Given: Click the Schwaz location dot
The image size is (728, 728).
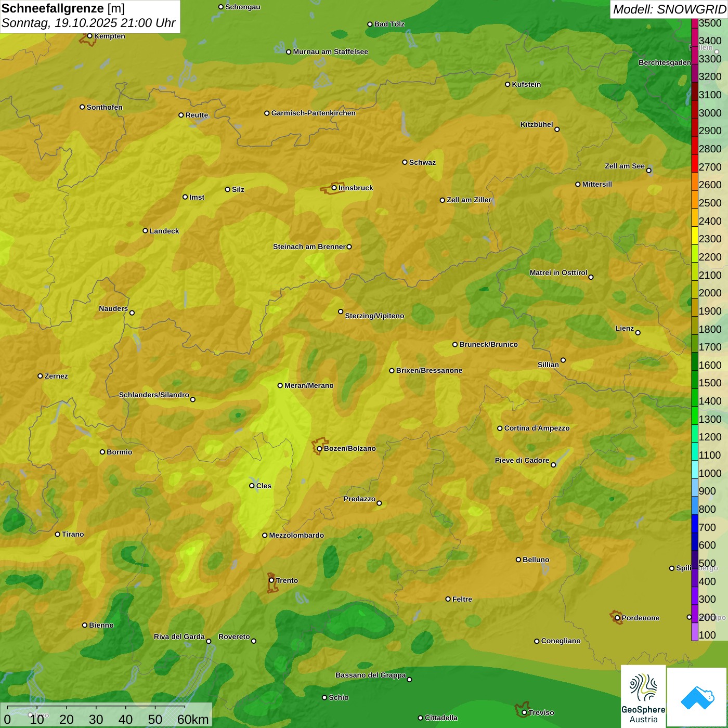Looking at the screenshot, I should (x=405, y=162).
